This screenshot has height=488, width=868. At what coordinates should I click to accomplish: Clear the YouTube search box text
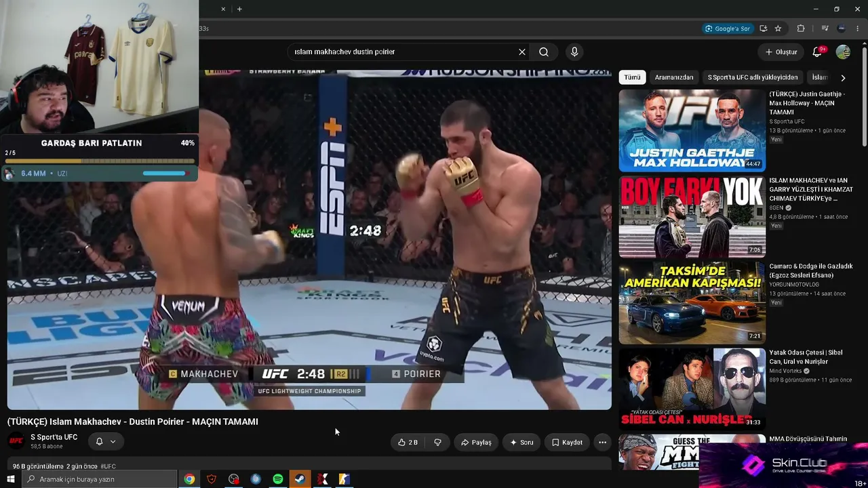point(522,52)
